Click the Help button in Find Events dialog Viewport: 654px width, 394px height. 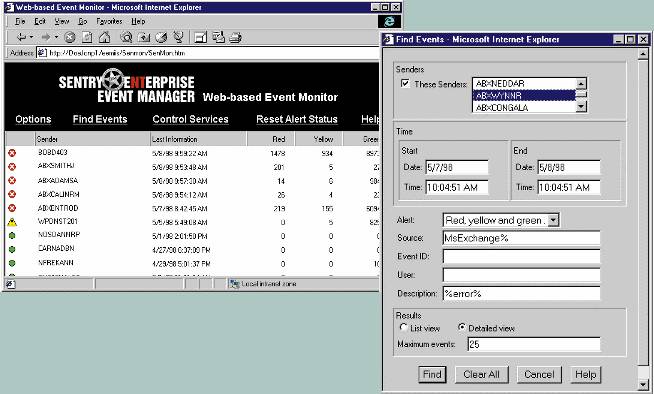[586, 374]
